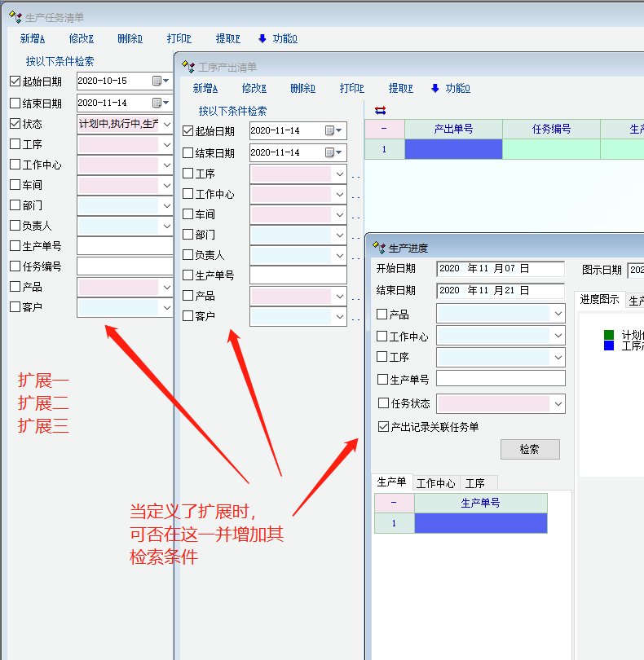This screenshot has width=644, height=660.
Task: Enable 任务状态 checkbox in 生产进度
Action: point(384,403)
